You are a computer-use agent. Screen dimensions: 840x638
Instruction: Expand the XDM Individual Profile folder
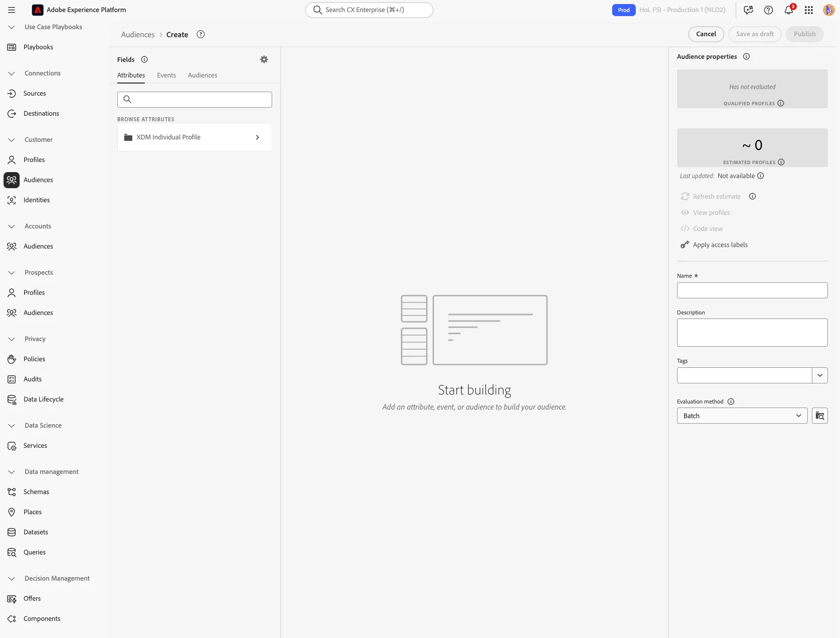[x=195, y=137]
